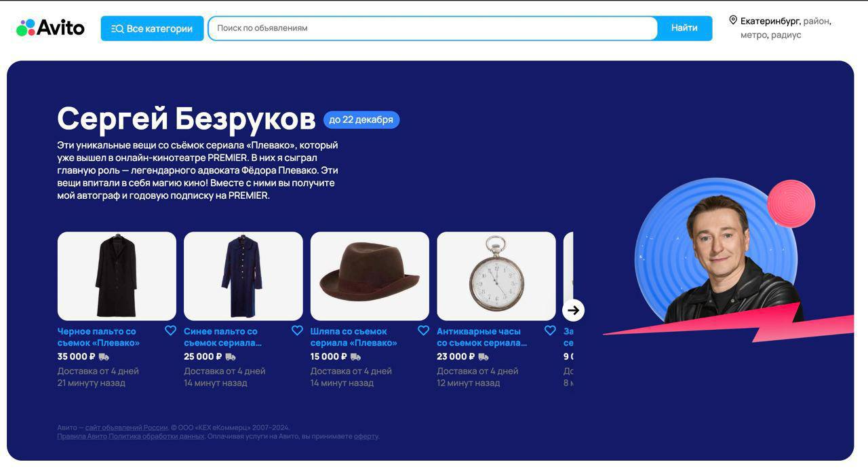Open location selector Екатеринбург
Screen dimensions: 868x473
pyautogui.click(x=770, y=21)
